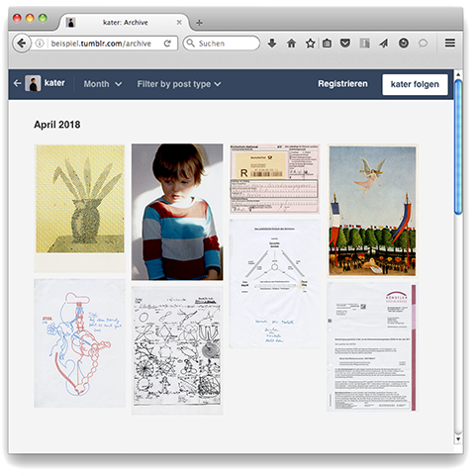Bookmark this page with the star icon
Screen dimensions: 475x476
coord(310,44)
